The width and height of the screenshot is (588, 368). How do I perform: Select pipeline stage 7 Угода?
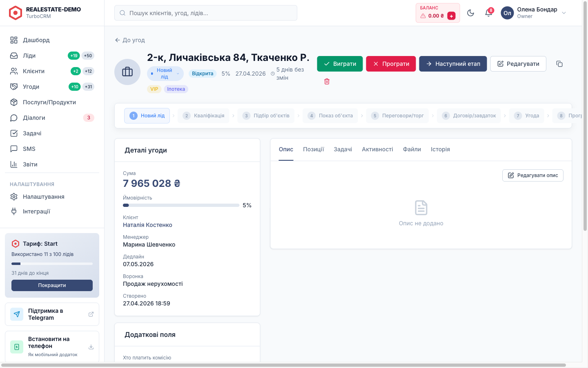coord(526,116)
